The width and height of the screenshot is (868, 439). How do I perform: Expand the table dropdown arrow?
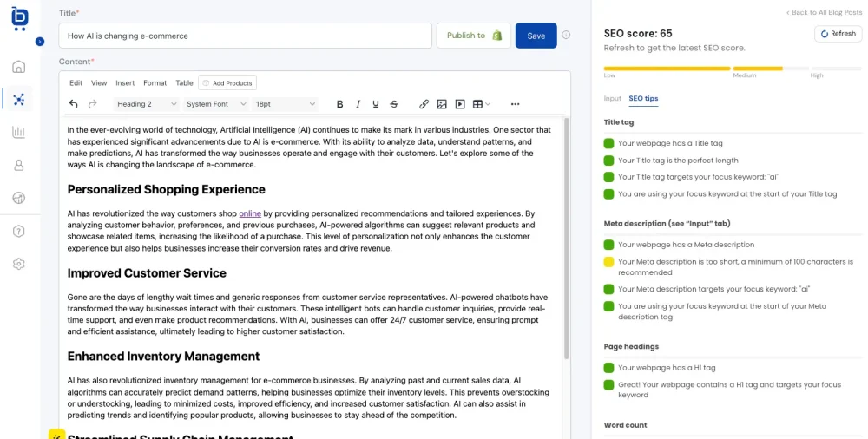pos(488,104)
